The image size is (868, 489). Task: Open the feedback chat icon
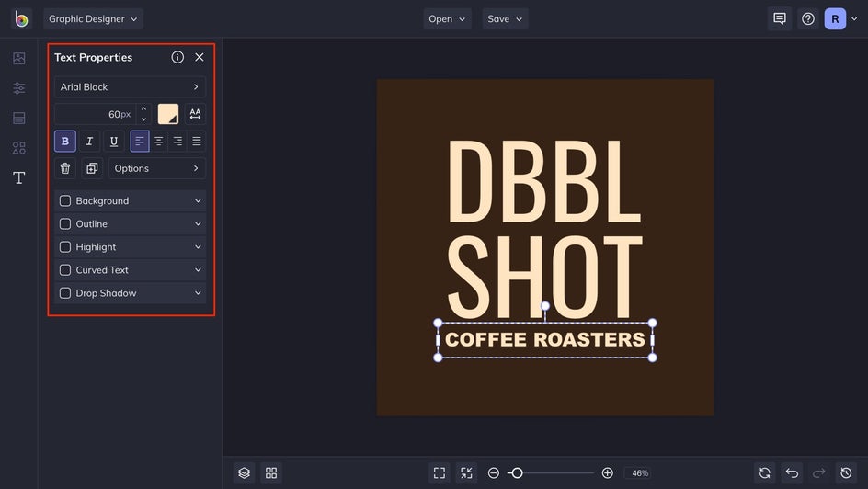(x=780, y=18)
